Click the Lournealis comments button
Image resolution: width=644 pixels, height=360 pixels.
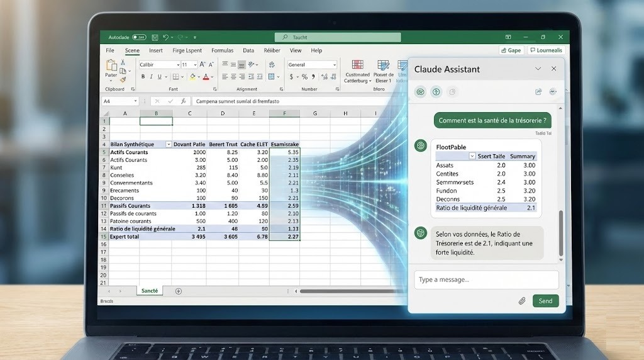(546, 50)
